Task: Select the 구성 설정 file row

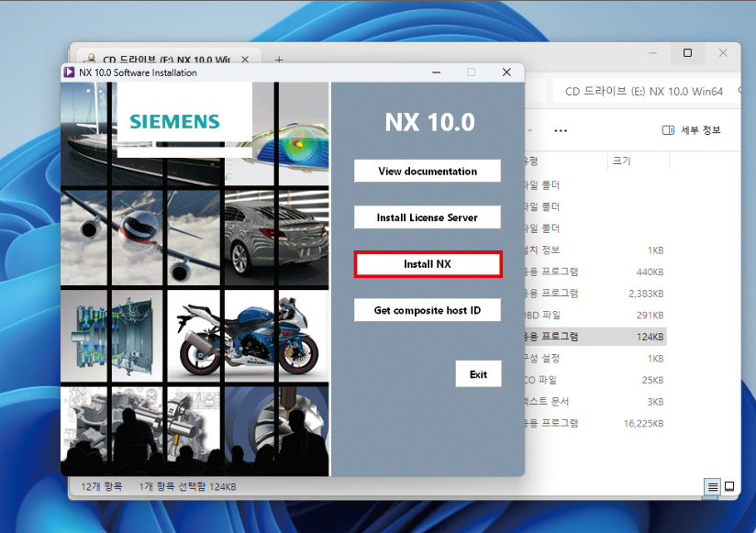Action: [595, 359]
